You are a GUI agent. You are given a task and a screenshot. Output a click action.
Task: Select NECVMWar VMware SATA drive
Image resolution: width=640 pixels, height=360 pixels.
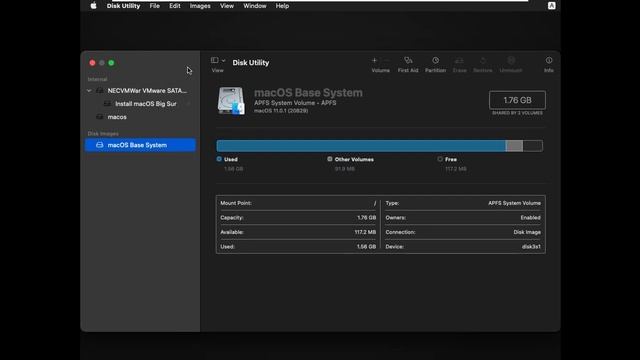(141, 91)
